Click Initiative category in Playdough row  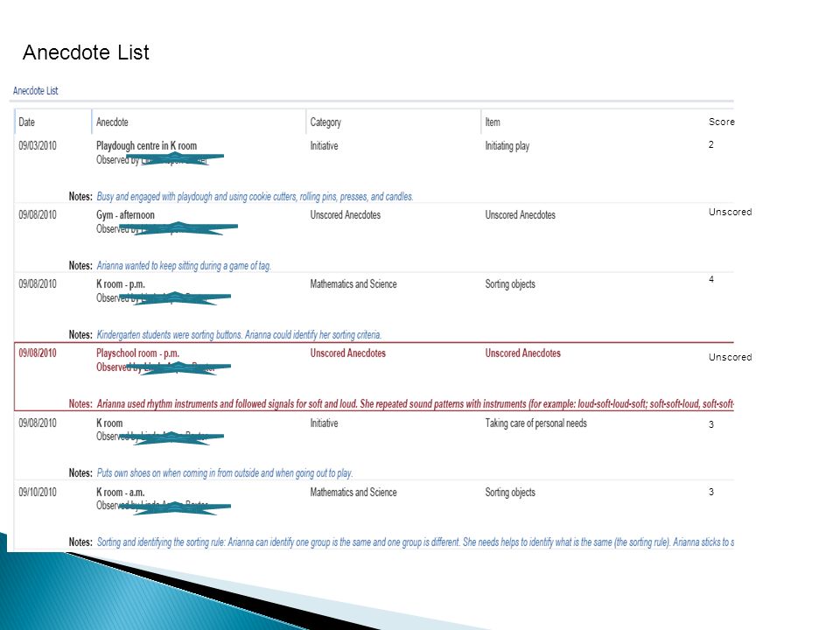(x=324, y=146)
